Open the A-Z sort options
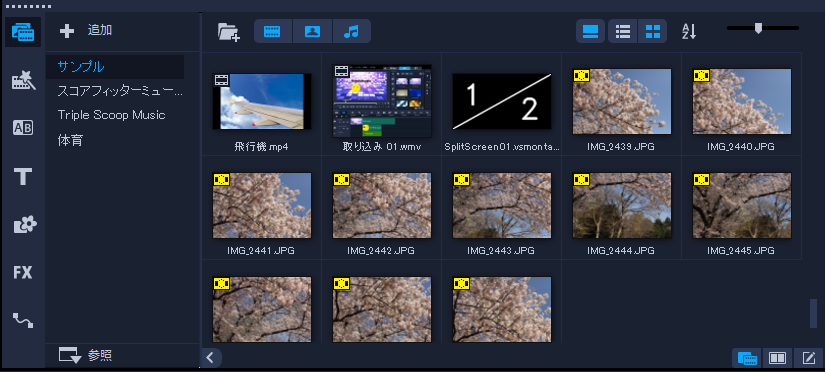Viewport: 826px width, 372px height. tap(689, 32)
